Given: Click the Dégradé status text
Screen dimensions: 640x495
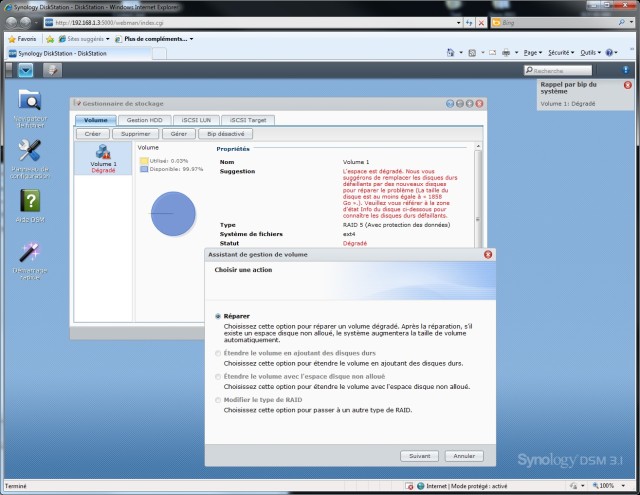Looking at the screenshot, I should pyautogui.click(x=355, y=243).
